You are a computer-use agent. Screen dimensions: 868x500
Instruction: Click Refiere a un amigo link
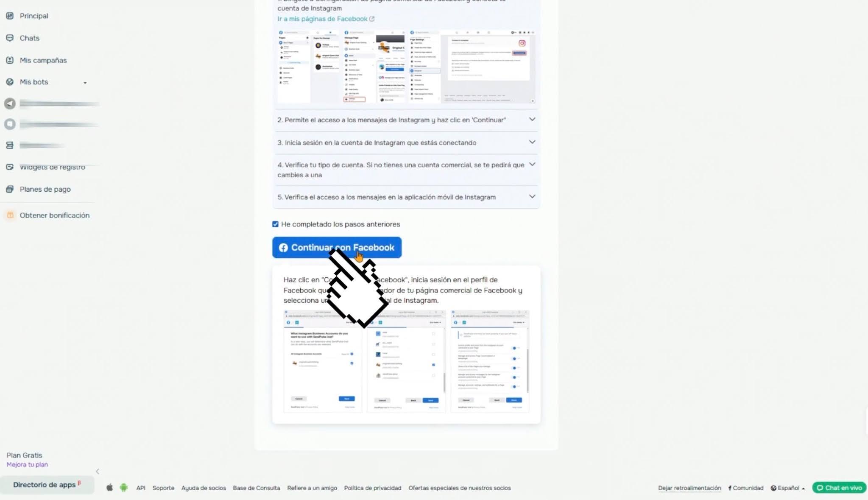pyautogui.click(x=312, y=488)
